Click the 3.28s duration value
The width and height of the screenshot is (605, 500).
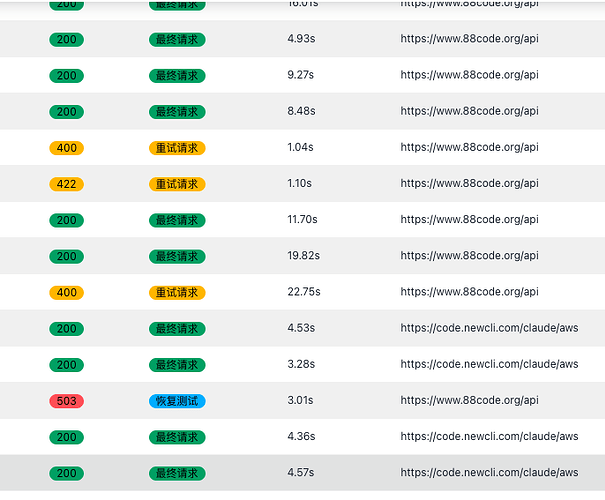(301, 364)
